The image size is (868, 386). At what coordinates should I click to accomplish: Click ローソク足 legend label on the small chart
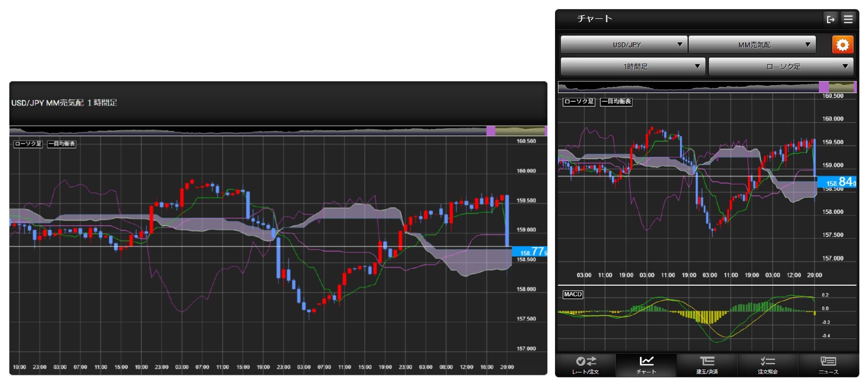pos(579,101)
